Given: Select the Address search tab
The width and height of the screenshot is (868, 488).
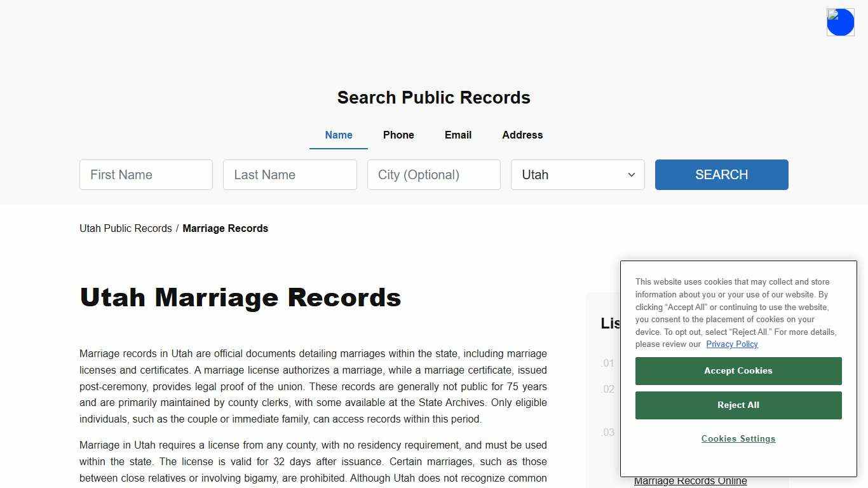Looking at the screenshot, I should coord(522,135).
